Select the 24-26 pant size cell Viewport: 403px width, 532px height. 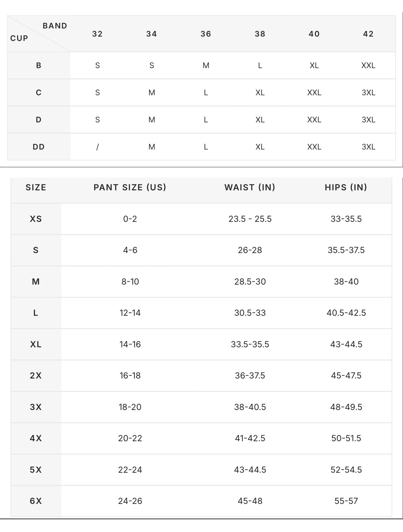(130, 501)
